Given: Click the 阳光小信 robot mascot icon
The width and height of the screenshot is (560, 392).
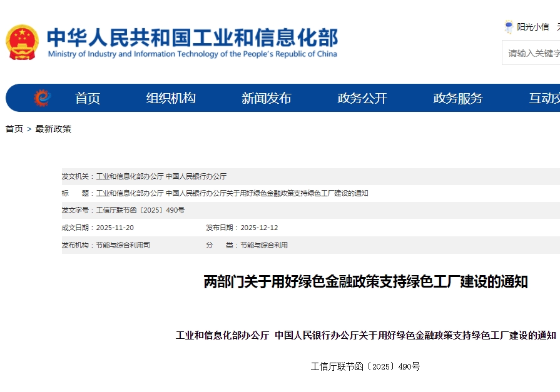Looking at the screenshot, I should coord(509,27).
